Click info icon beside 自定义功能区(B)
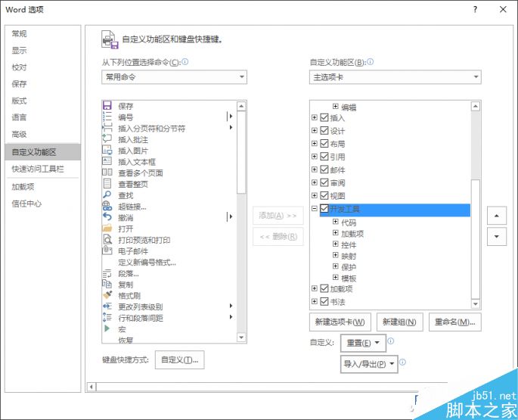This screenshot has width=518, height=420. tap(371, 62)
